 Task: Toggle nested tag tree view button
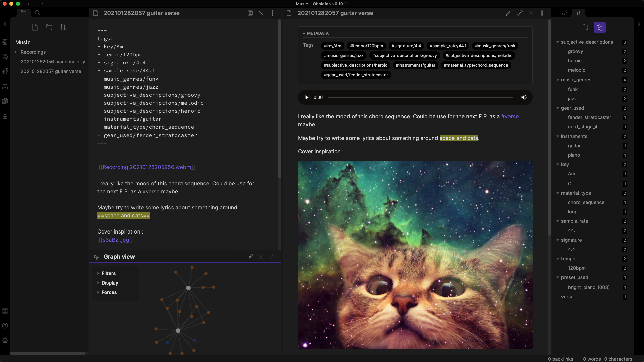pyautogui.click(x=599, y=27)
